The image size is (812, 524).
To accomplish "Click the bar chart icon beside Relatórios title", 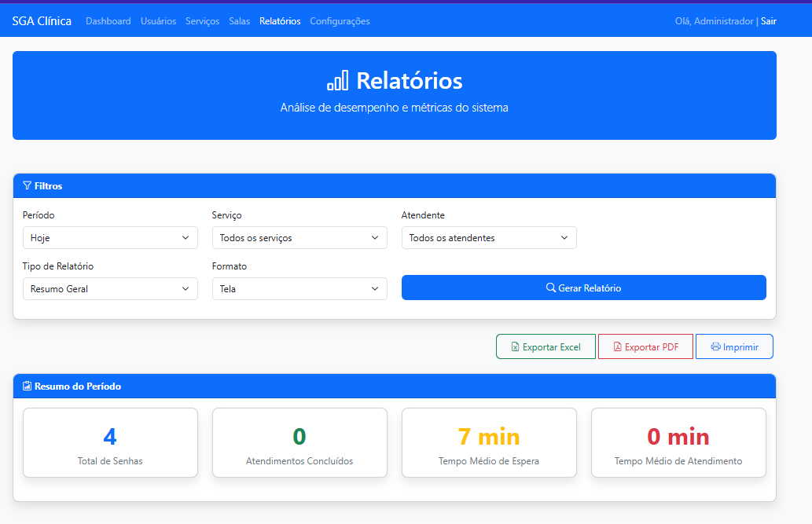I will (336, 80).
